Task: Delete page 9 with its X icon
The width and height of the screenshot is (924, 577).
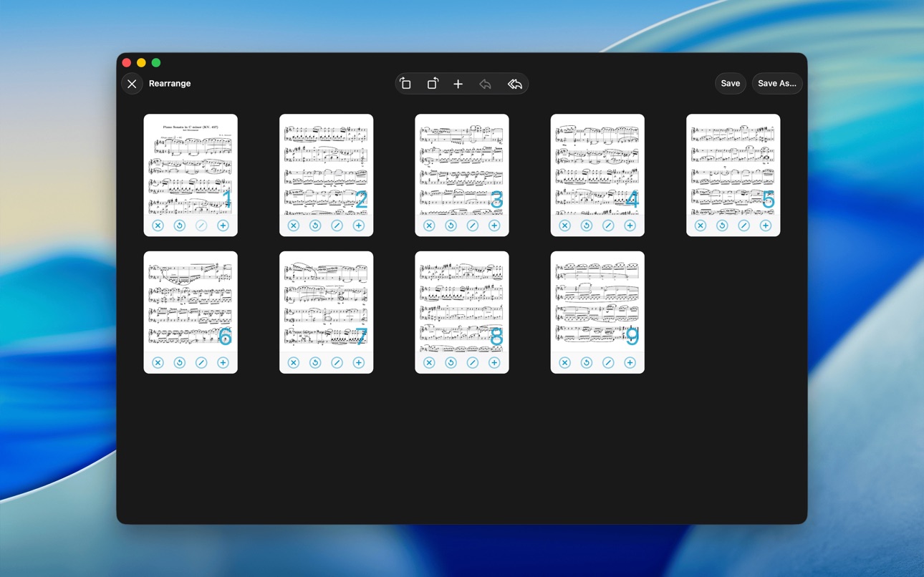Action: coord(565,363)
